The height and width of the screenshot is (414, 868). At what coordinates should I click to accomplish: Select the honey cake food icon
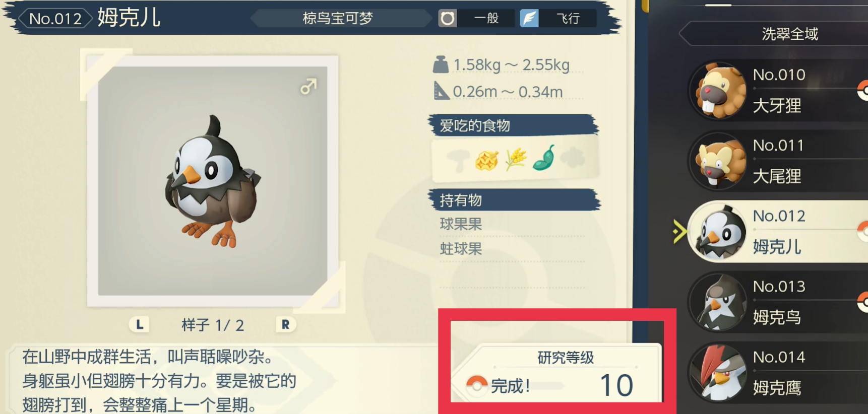487,160
